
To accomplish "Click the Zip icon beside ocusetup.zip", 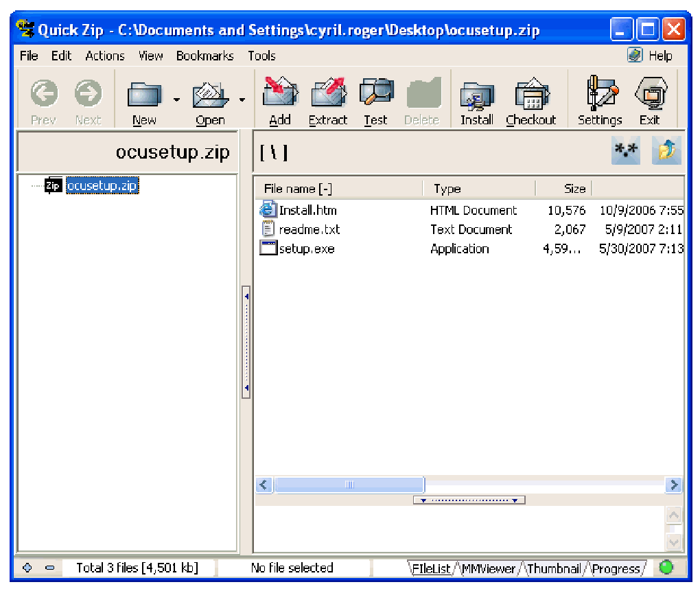I will (x=53, y=185).
